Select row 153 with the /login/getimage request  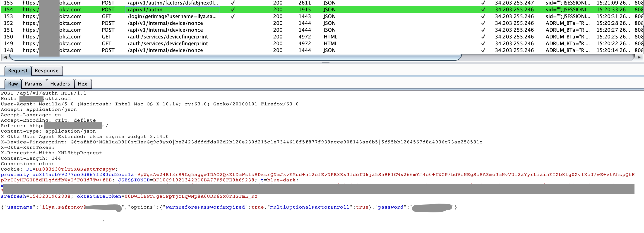click(x=173, y=17)
